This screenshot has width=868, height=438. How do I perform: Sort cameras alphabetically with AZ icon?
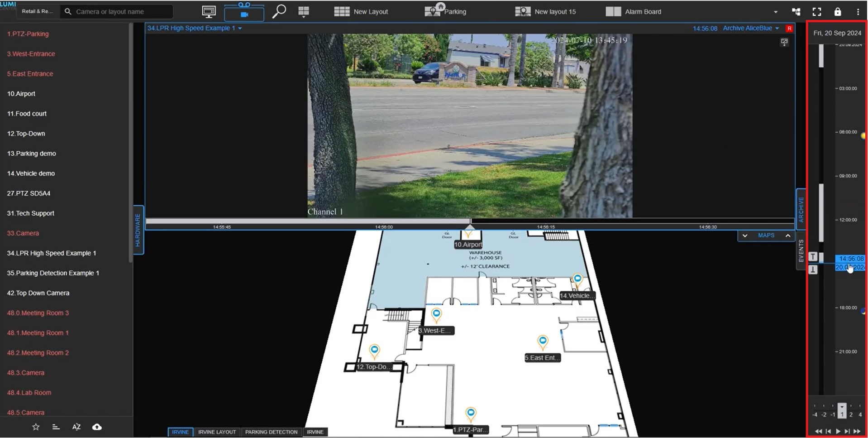point(76,427)
